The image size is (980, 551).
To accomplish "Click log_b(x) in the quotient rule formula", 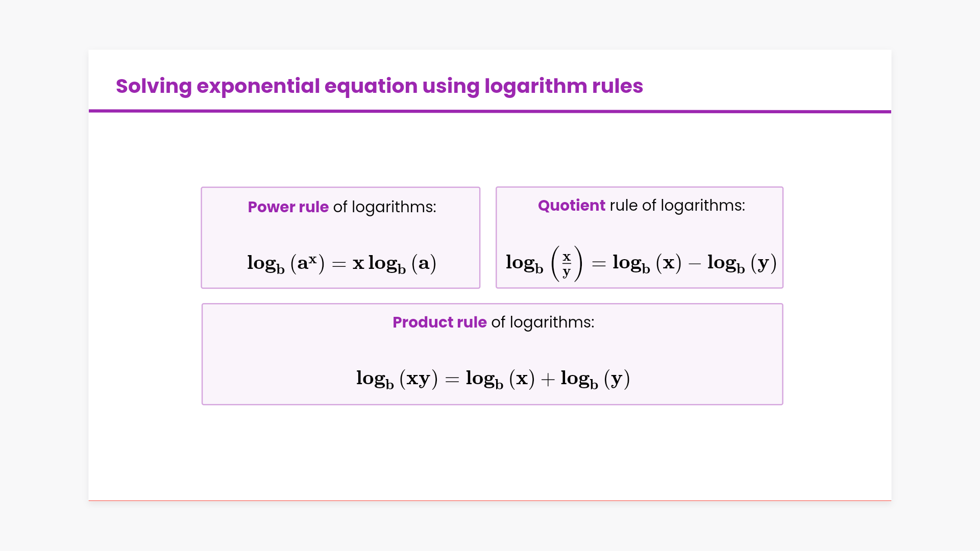I will coord(647,263).
